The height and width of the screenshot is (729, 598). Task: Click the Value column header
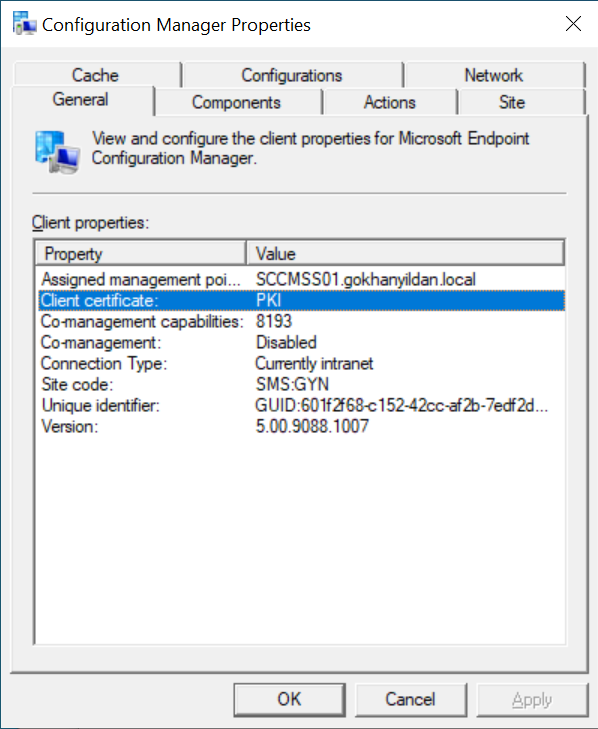pos(405,253)
